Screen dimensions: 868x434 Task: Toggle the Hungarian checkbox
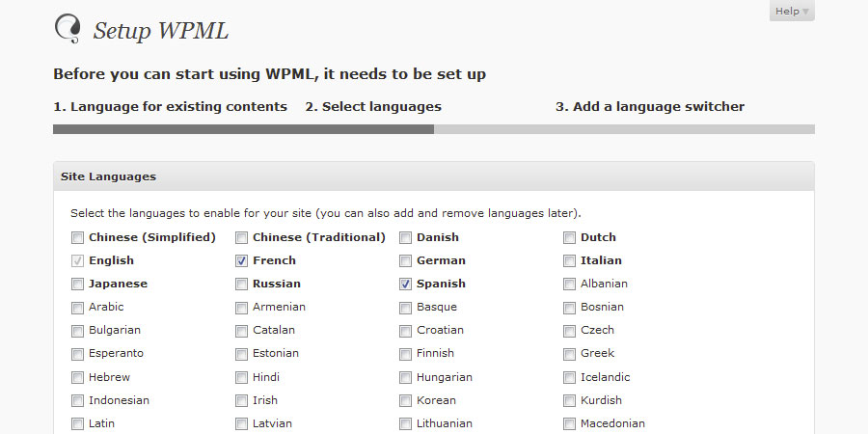405,377
